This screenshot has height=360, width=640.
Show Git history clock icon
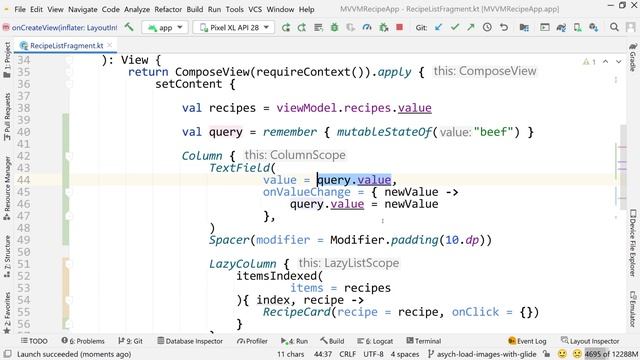point(487,27)
